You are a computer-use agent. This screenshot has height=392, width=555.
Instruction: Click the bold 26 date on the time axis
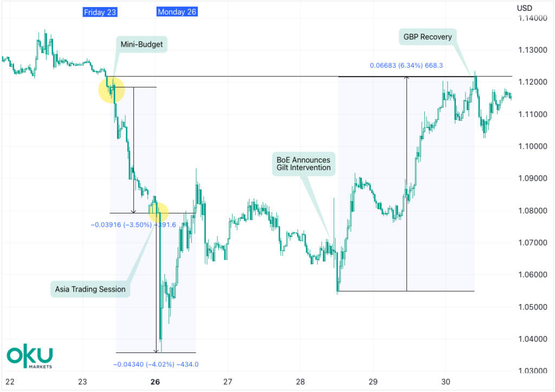(155, 381)
